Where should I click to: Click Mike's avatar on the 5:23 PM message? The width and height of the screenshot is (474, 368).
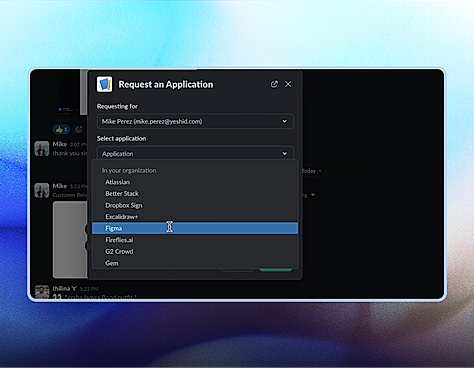point(42,190)
